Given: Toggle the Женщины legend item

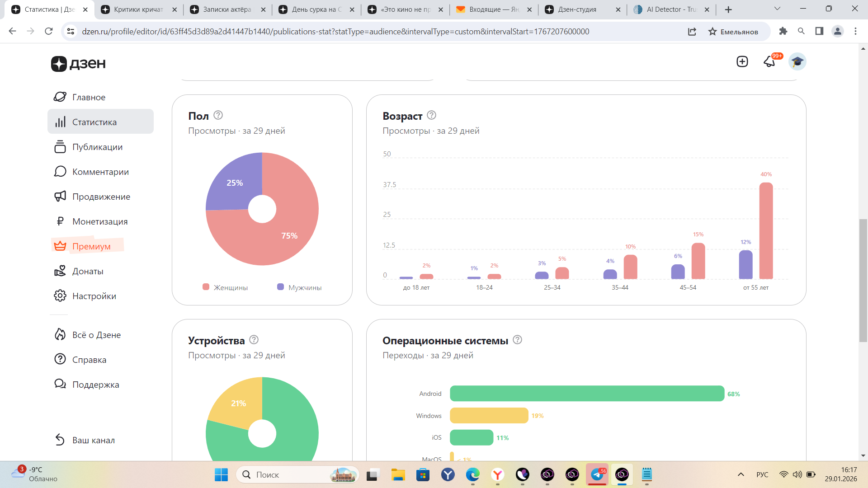Looking at the screenshot, I should click(225, 287).
